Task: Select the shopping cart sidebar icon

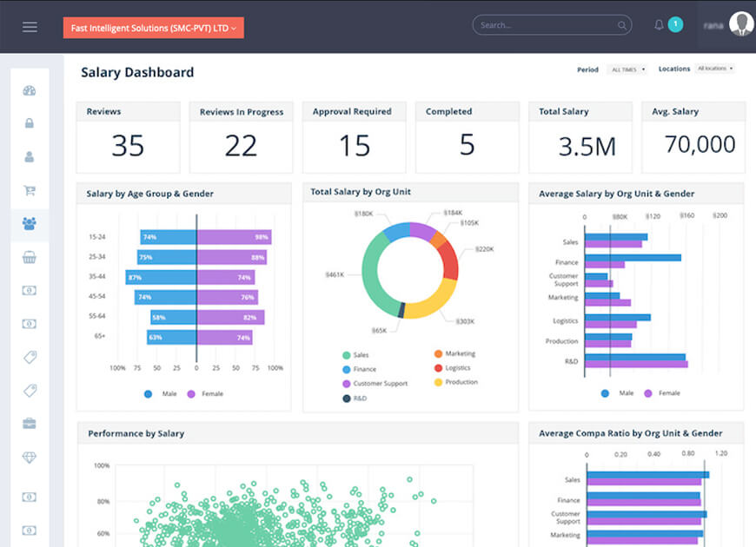Action: (x=30, y=190)
